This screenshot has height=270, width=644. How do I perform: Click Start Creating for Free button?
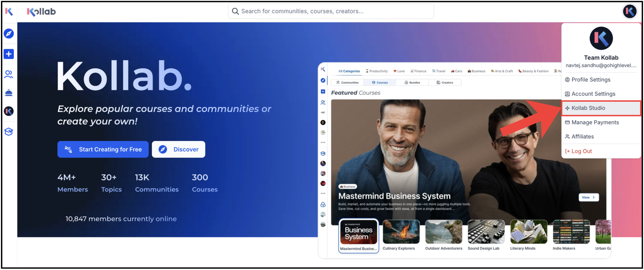[x=103, y=149]
